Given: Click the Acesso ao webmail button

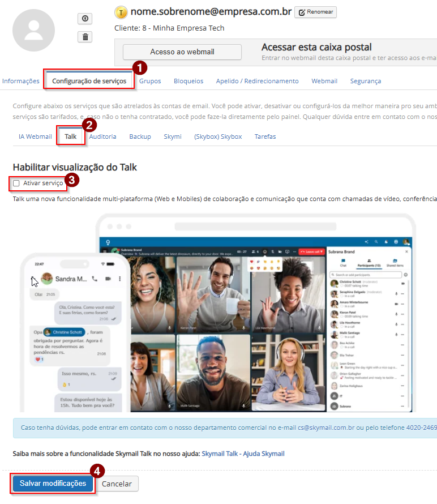Looking at the screenshot, I should pos(182,52).
